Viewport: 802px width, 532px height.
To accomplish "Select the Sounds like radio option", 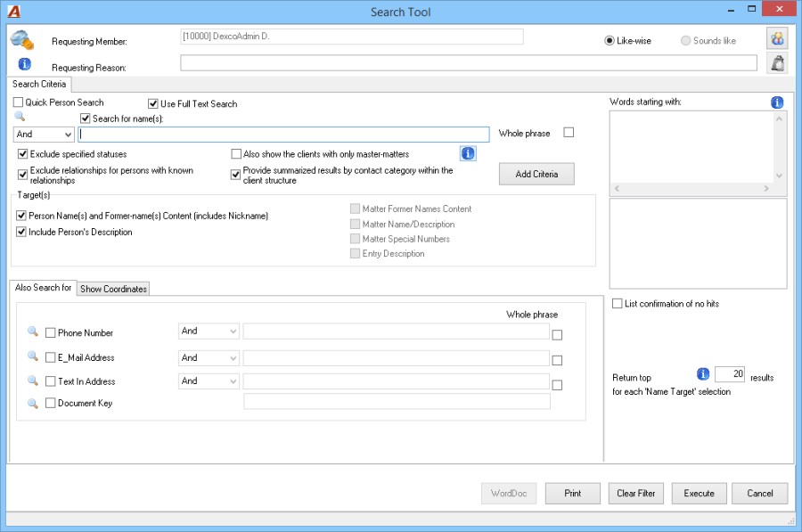I will point(685,40).
